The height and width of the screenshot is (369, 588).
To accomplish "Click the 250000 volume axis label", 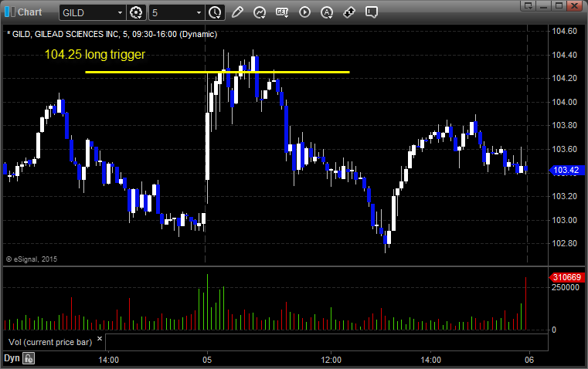I will coord(566,287).
